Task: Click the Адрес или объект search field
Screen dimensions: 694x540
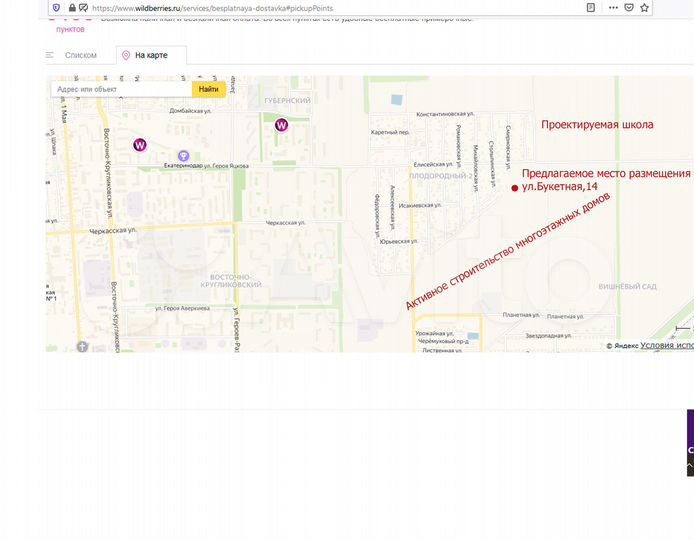Action: point(120,89)
